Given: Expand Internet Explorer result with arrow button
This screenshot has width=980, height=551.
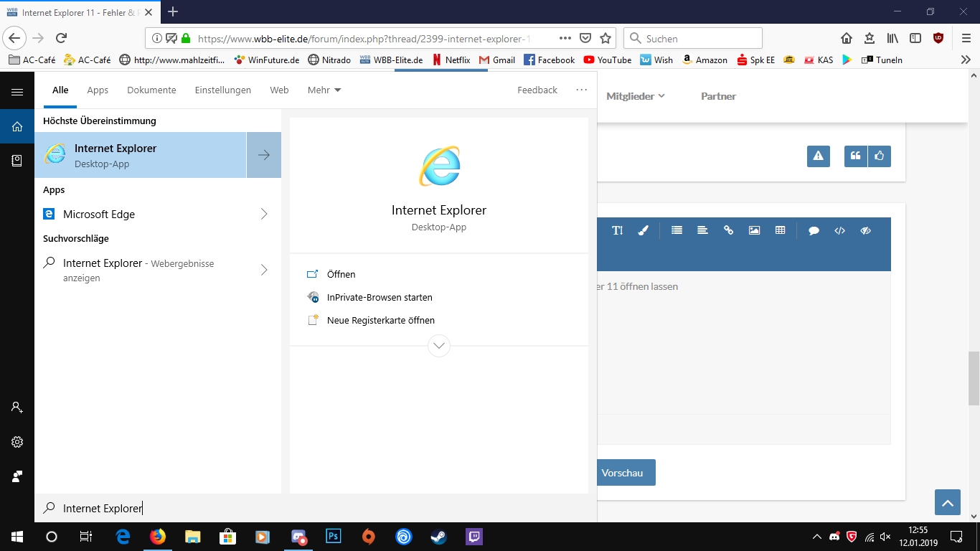Looking at the screenshot, I should [x=264, y=155].
